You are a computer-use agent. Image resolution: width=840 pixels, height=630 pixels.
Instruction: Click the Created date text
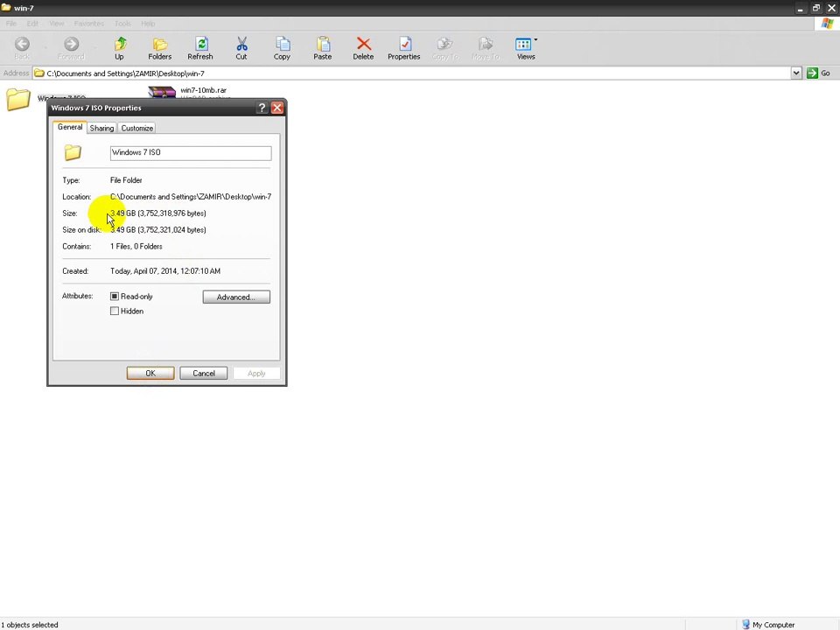[x=165, y=271]
